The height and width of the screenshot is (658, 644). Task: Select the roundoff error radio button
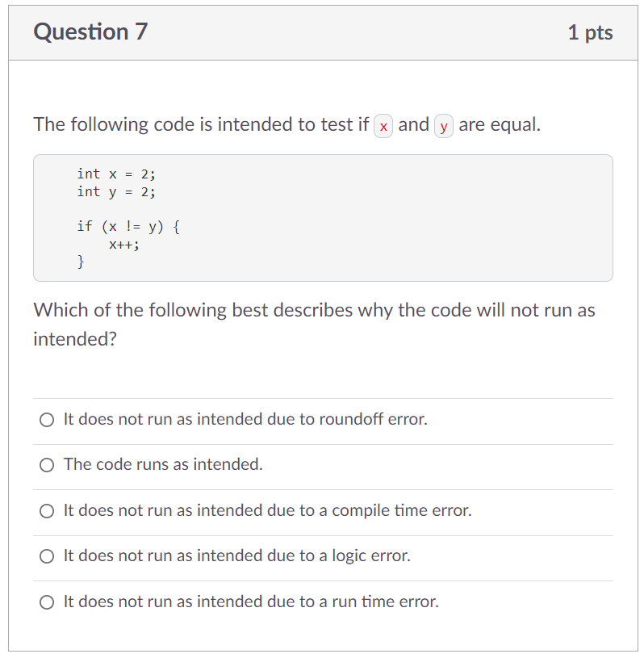[x=47, y=420]
